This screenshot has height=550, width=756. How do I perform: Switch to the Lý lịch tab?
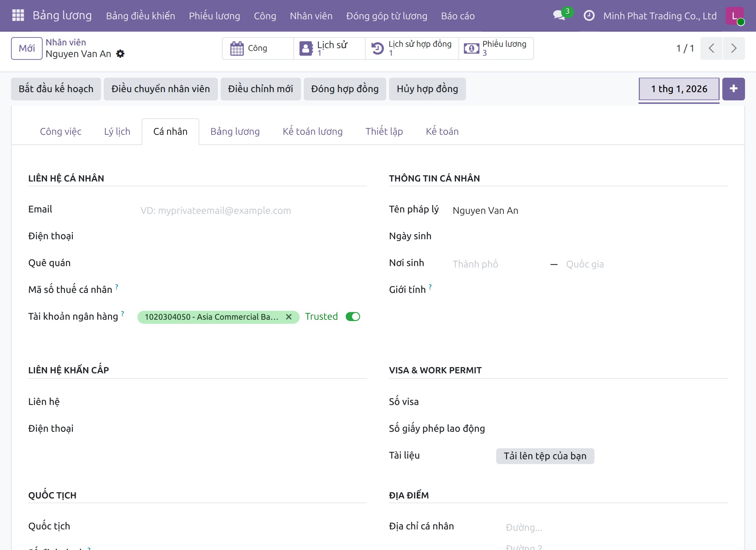click(117, 132)
